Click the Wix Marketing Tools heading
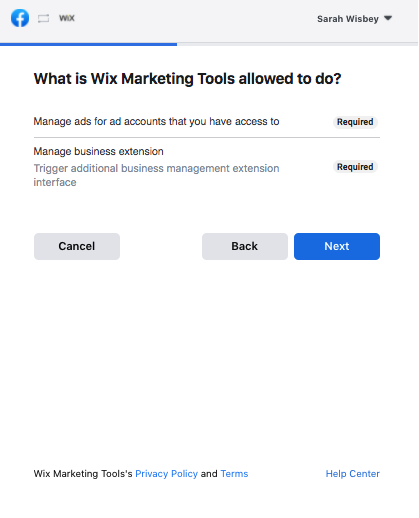The width and height of the screenshot is (419, 518). pos(188,79)
